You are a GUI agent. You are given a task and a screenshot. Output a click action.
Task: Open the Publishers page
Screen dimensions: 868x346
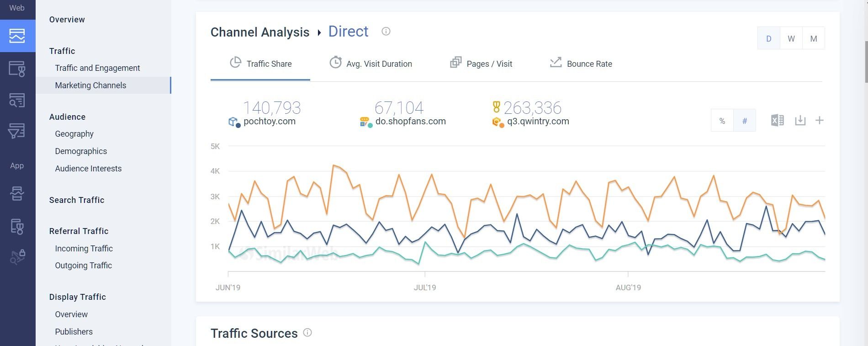pos(74,332)
